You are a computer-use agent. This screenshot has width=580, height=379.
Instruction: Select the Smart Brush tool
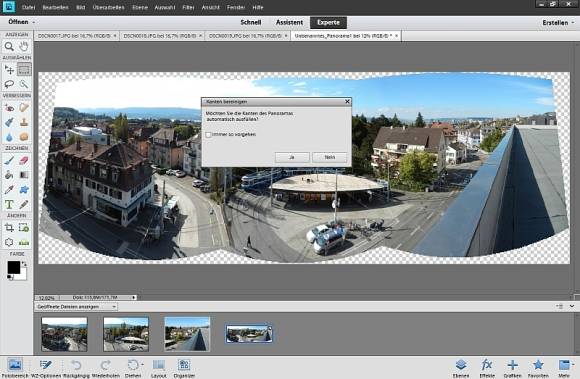click(x=9, y=122)
